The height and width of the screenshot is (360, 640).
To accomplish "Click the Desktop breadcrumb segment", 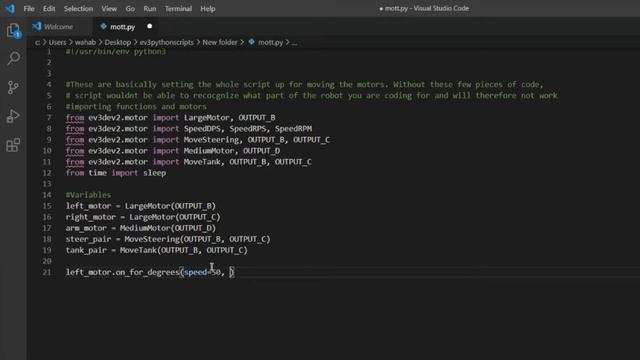I will (x=118, y=42).
